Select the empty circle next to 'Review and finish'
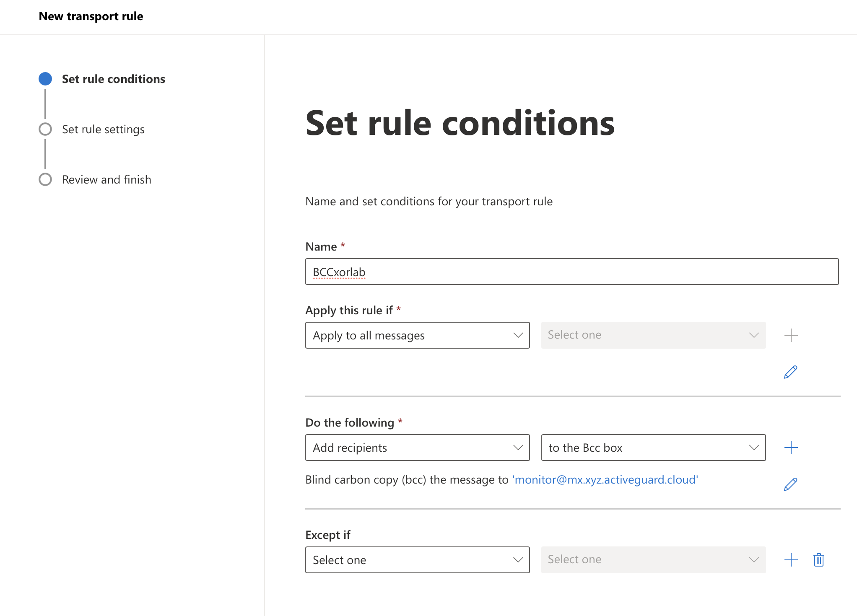This screenshot has width=857, height=616. coord(45,179)
